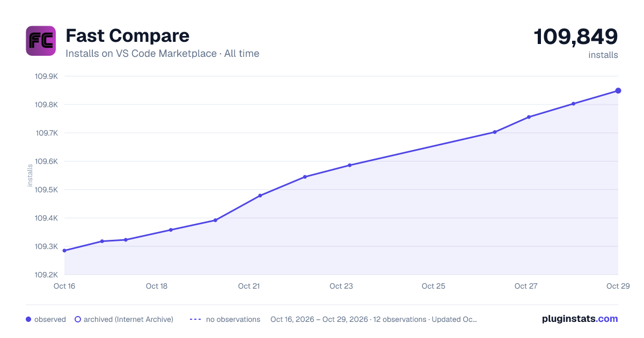Screen dimensions: 644x338
Task: Open the pluginstats.com link
Action: click(580, 319)
